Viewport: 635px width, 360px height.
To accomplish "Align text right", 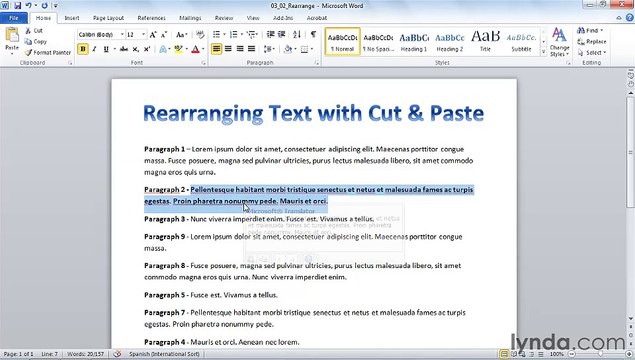I will coord(240,49).
